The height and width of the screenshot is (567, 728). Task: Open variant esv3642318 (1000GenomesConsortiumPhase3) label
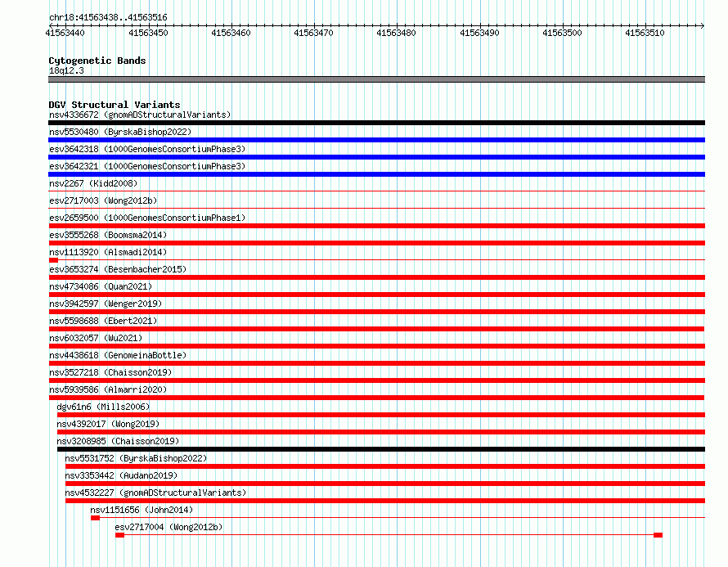click(x=147, y=149)
